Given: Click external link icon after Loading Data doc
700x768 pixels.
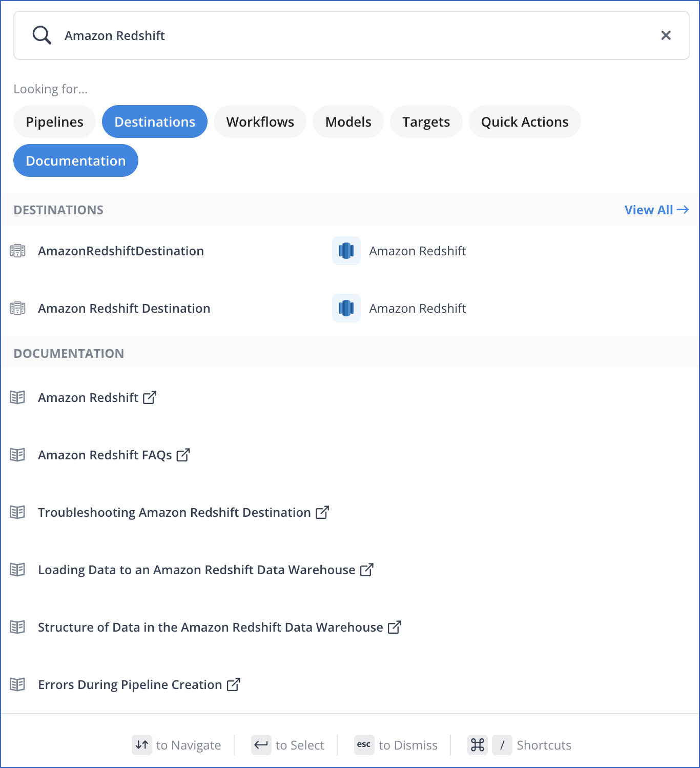Looking at the screenshot, I should point(367,570).
